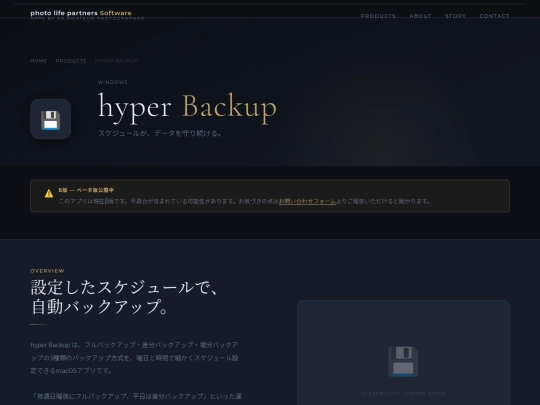The width and height of the screenshot is (540, 405).
Task: Click the photo life partners Software logo
Action: [x=81, y=13]
